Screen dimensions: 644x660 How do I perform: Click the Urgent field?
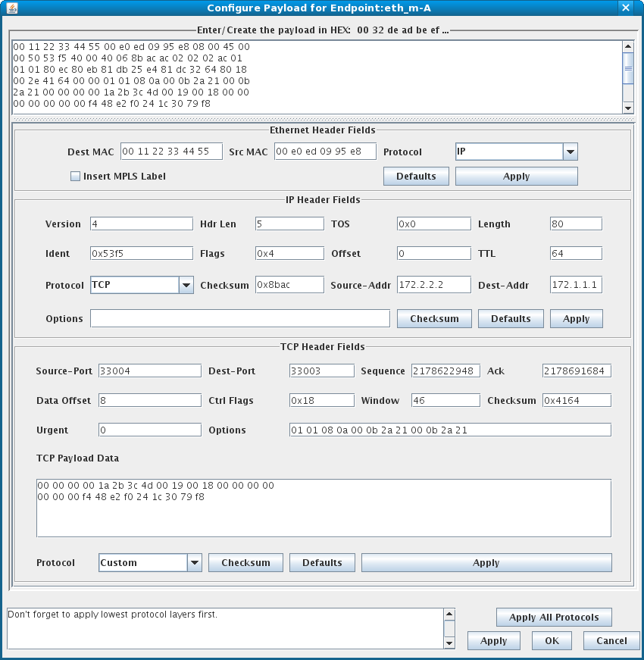click(x=150, y=430)
